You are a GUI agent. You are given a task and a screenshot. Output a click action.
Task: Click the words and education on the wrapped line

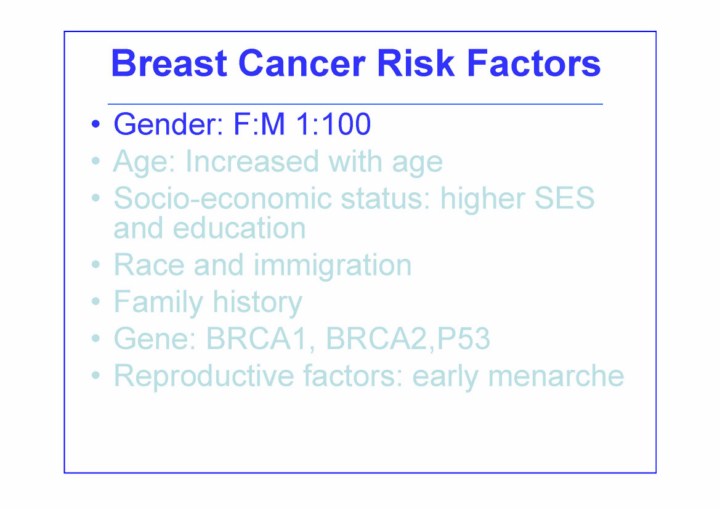209,228
